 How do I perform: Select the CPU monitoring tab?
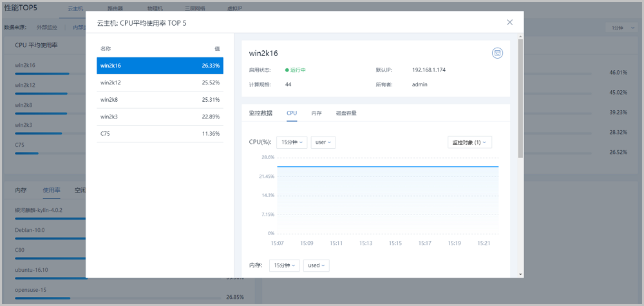(x=292, y=113)
